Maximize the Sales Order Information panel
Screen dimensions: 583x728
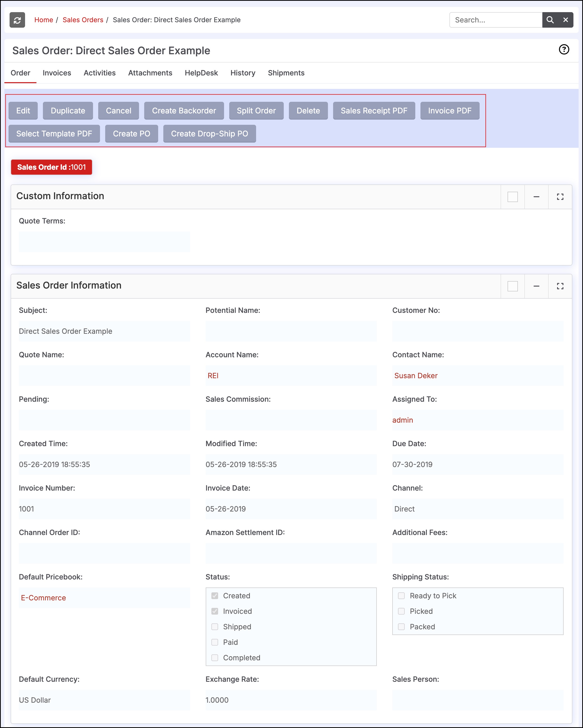pyautogui.click(x=560, y=286)
